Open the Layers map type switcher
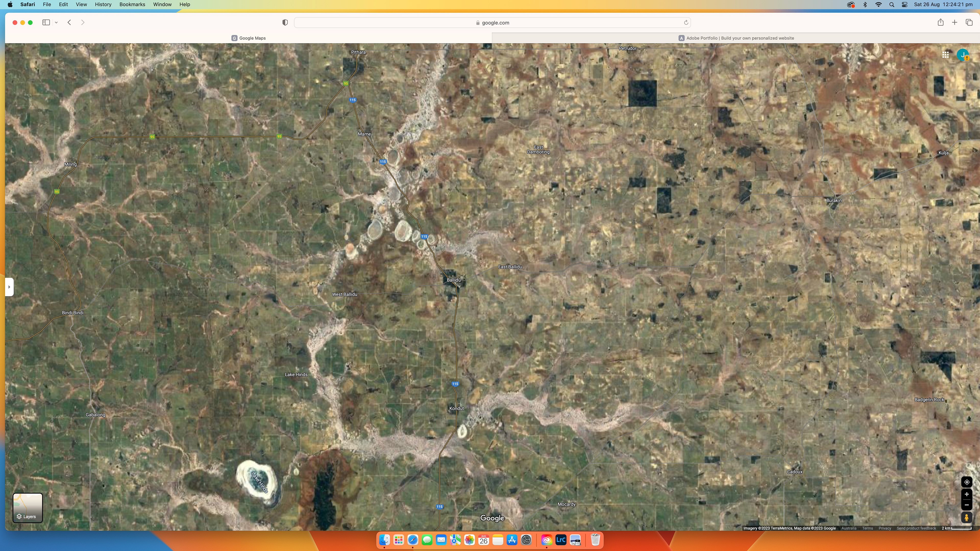The height and width of the screenshot is (551, 980). coord(28,508)
